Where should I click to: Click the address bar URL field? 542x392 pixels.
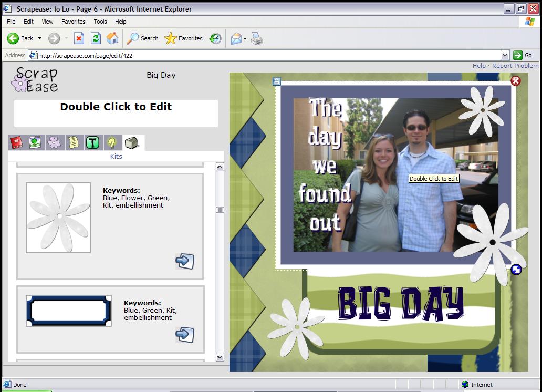[x=264, y=55]
